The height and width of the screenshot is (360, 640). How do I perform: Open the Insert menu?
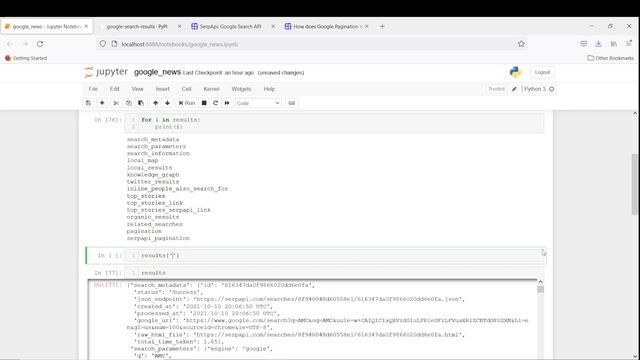coord(162,89)
